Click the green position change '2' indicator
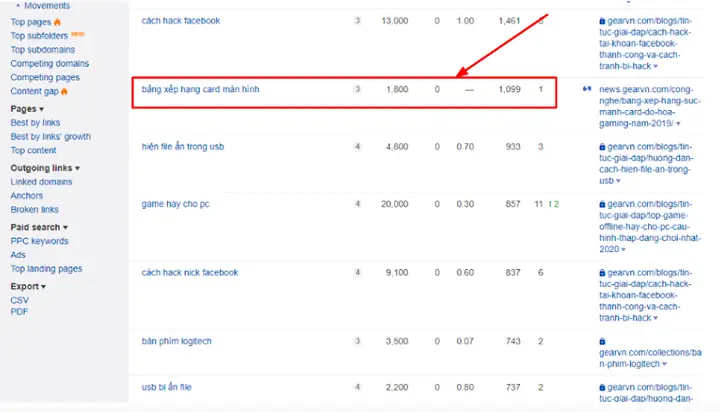This screenshot has width=720, height=412. point(553,204)
